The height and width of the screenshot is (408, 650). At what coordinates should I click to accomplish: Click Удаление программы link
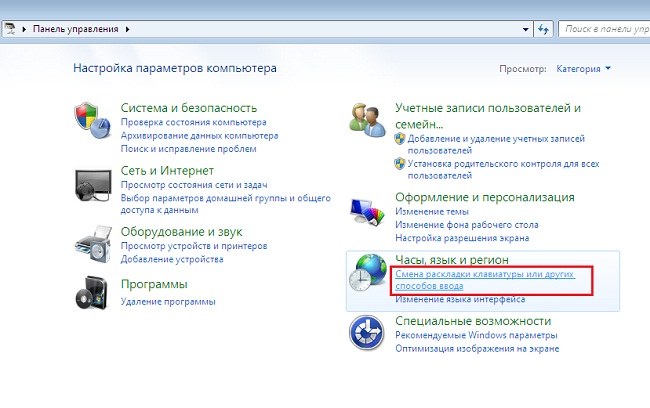tap(168, 301)
